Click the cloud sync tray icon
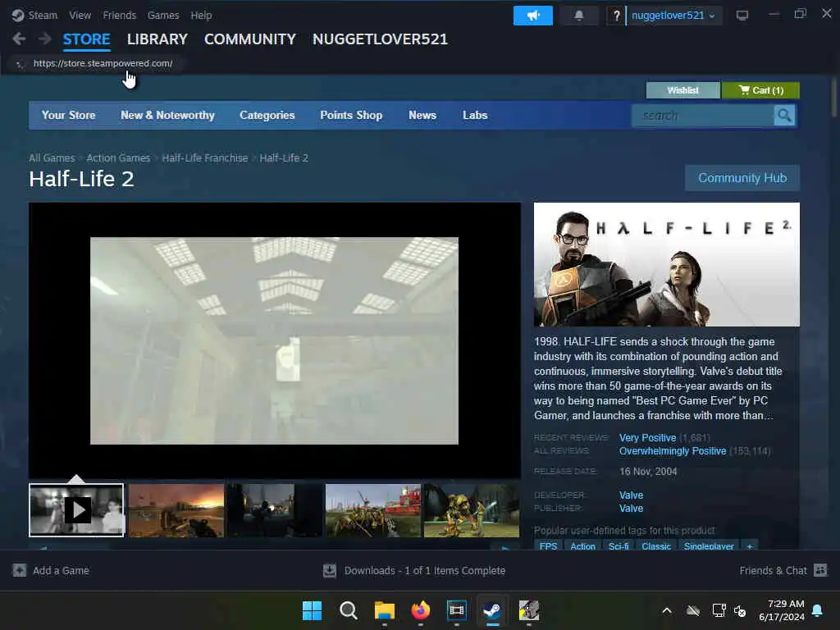 coord(692,610)
